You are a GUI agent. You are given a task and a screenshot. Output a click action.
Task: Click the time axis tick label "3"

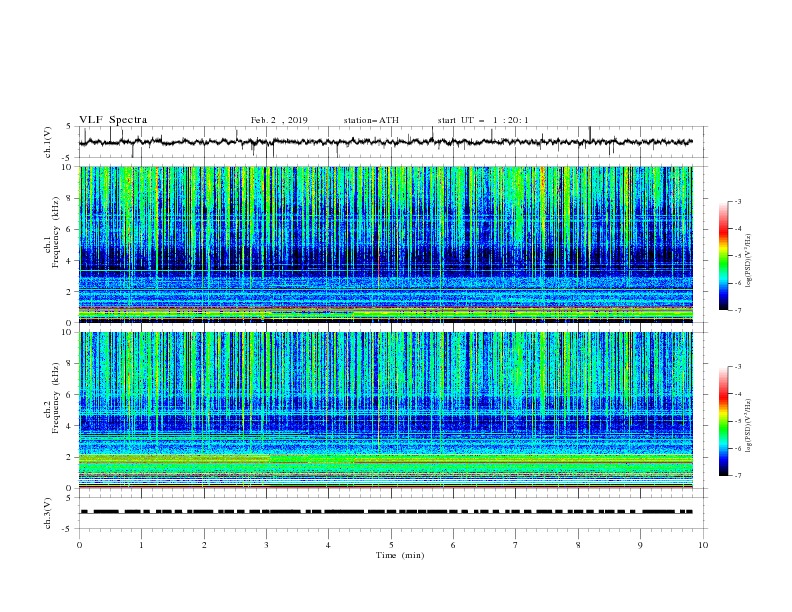coord(266,545)
